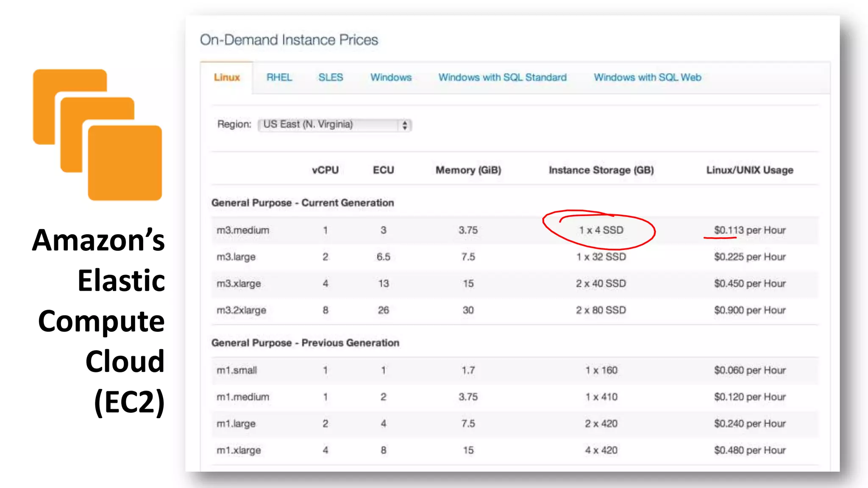Click the 6.5 ECU value for m3.large

[383, 257]
